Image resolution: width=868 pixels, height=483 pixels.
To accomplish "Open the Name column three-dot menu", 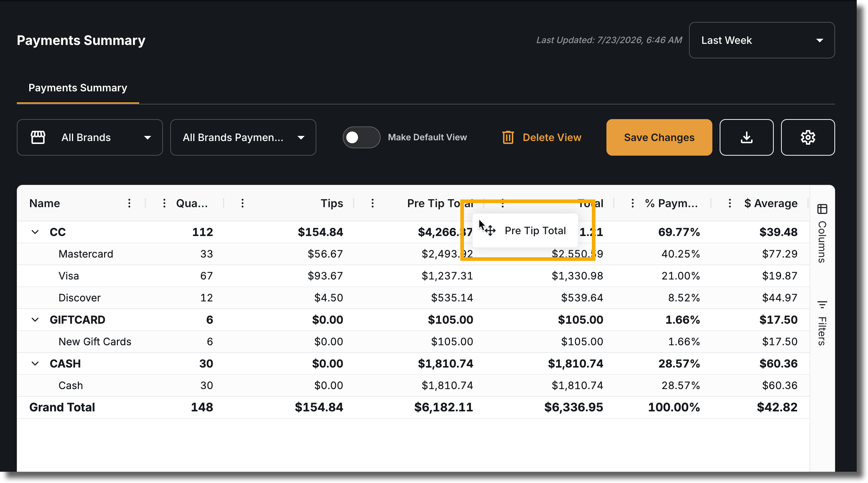I will tap(129, 203).
